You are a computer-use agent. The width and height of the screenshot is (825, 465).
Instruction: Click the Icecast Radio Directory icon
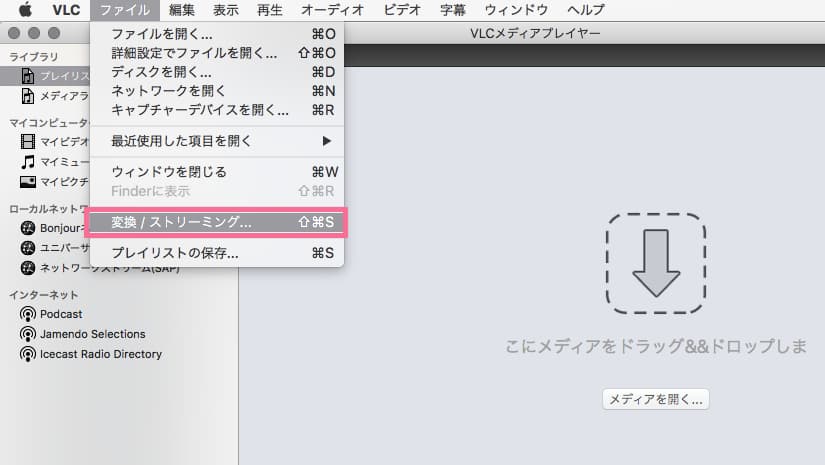(28, 355)
